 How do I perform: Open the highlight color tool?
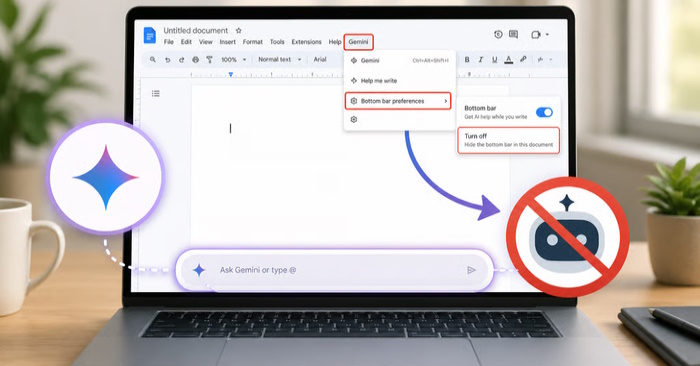523,59
